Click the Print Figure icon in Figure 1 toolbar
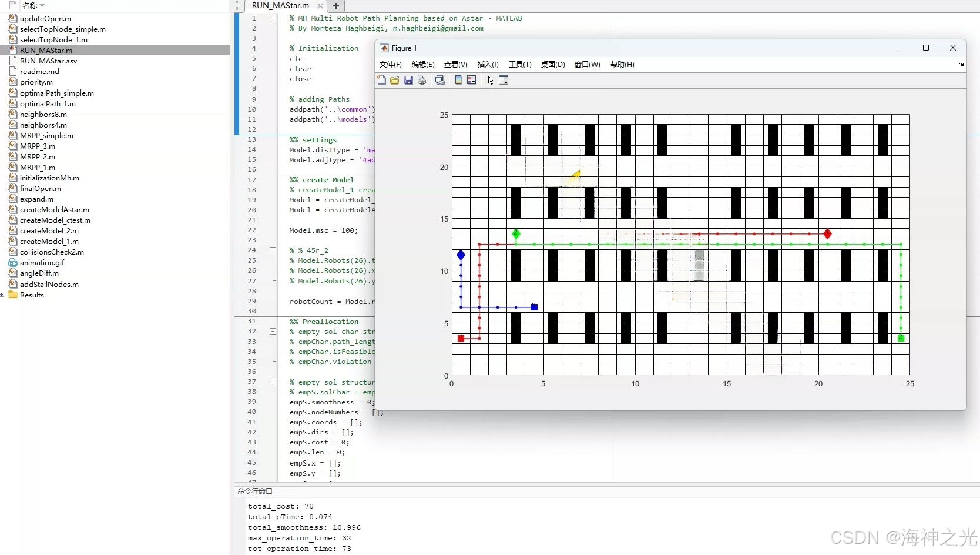Image resolution: width=980 pixels, height=555 pixels. click(422, 80)
